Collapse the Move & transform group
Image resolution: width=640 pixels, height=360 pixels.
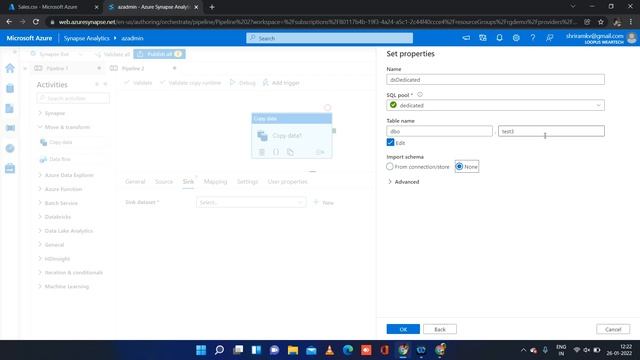(64, 127)
